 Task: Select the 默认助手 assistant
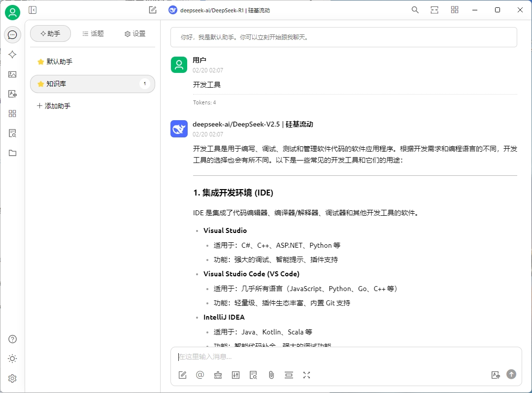coord(93,62)
